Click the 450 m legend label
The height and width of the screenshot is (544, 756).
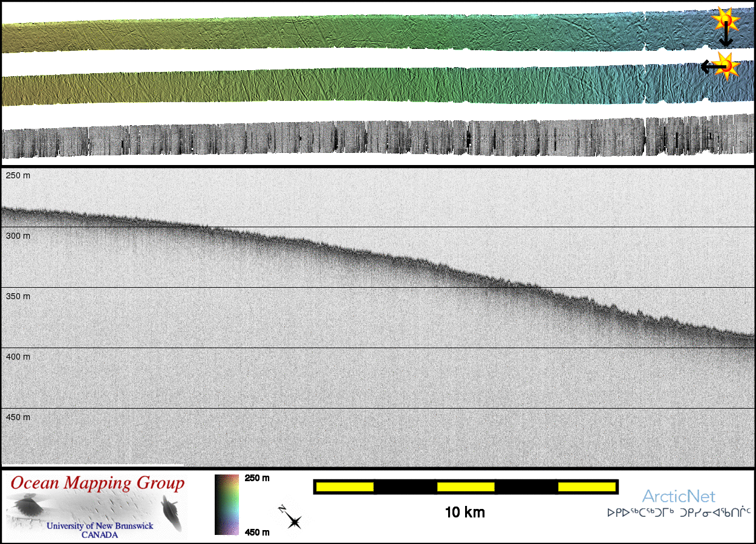click(x=256, y=532)
